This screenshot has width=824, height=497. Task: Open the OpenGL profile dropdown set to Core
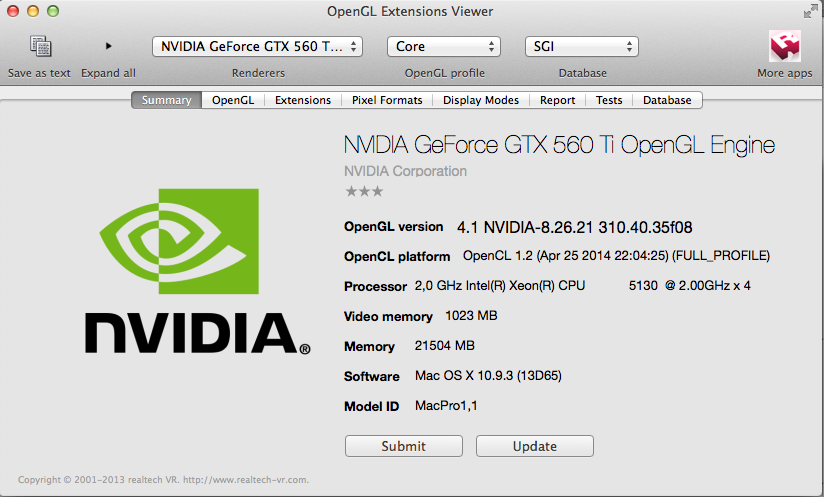point(444,47)
